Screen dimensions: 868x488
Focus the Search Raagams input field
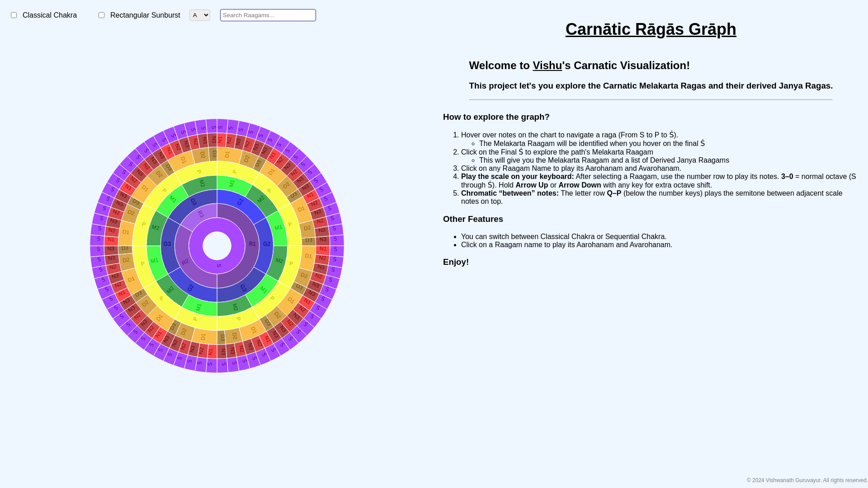[268, 15]
